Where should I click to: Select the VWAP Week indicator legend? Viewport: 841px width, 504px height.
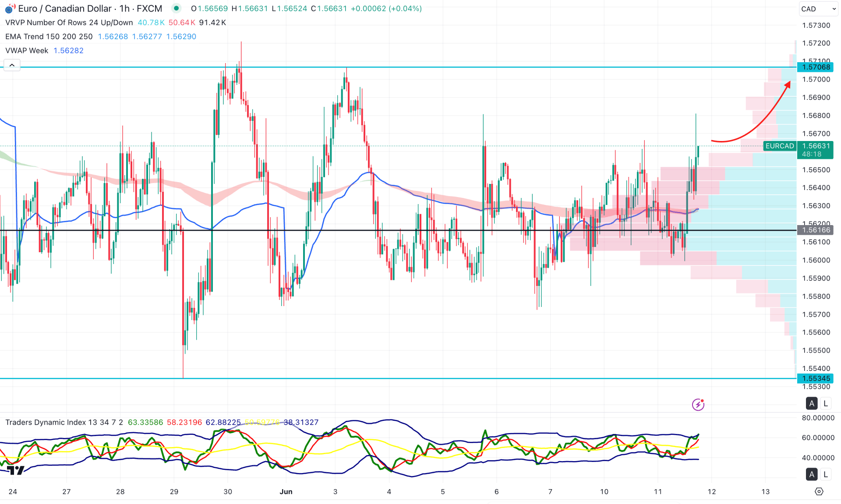(27, 50)
